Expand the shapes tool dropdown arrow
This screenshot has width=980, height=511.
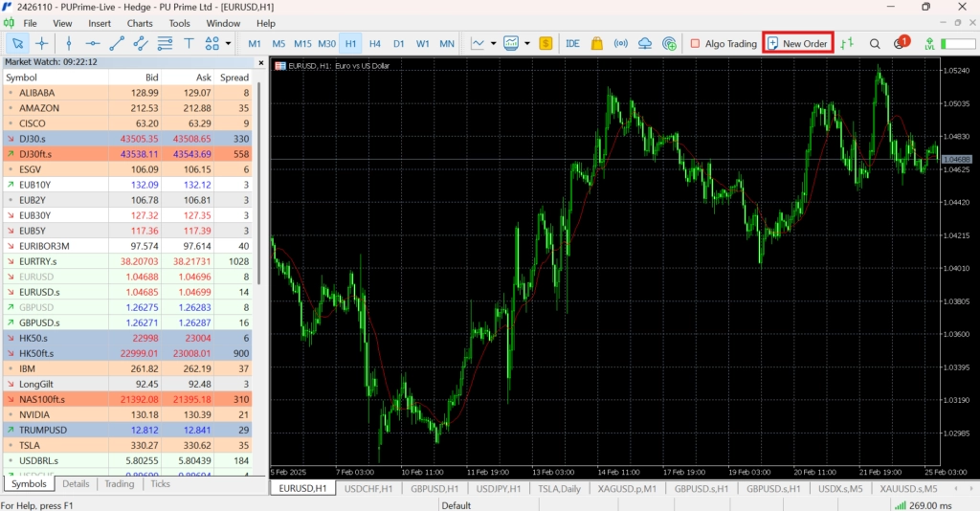click(x=228, y=44)
